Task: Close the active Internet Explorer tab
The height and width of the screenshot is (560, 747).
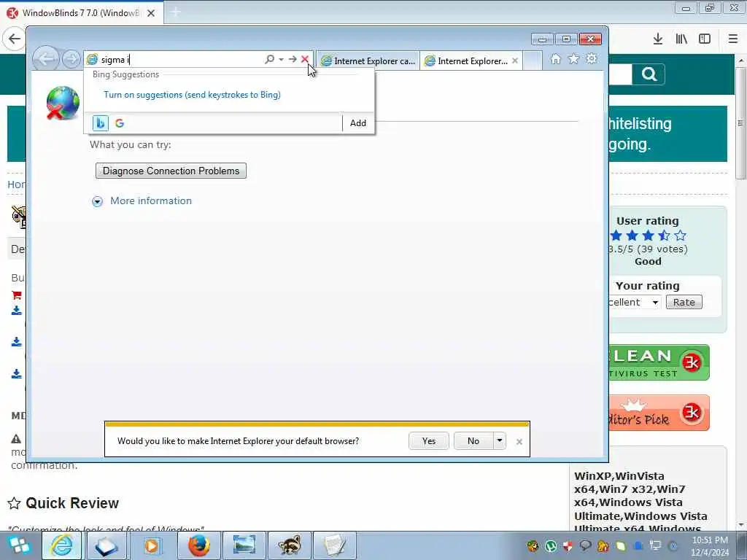Action: click(515, 61)
